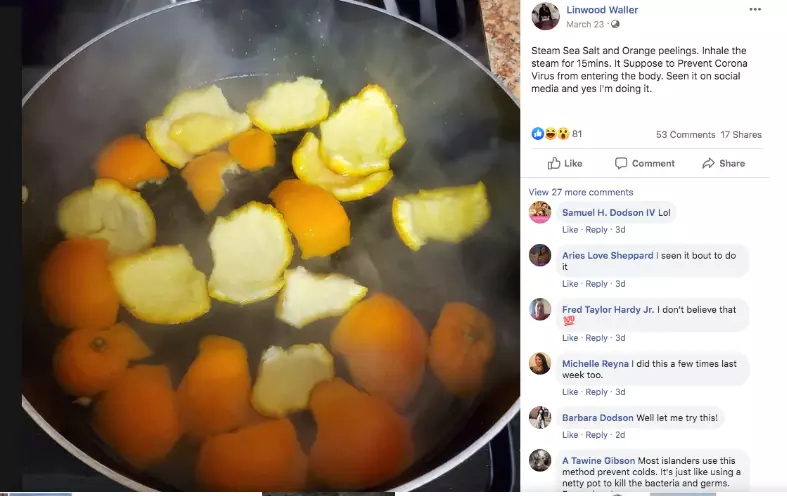Click the Comment speech bubble icon
This screenshot has height=496, width=787.
click(621, 163)
